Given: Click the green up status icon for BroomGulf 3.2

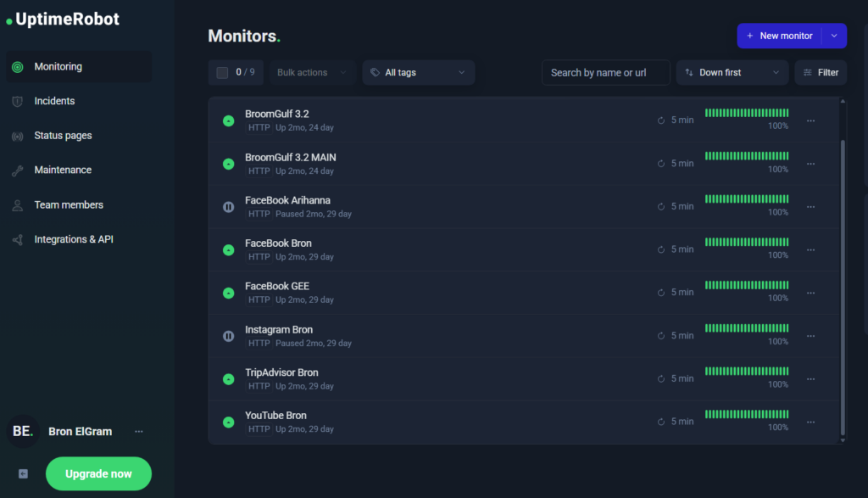Looking at the screenshot, I should click(x=228, y=120).
